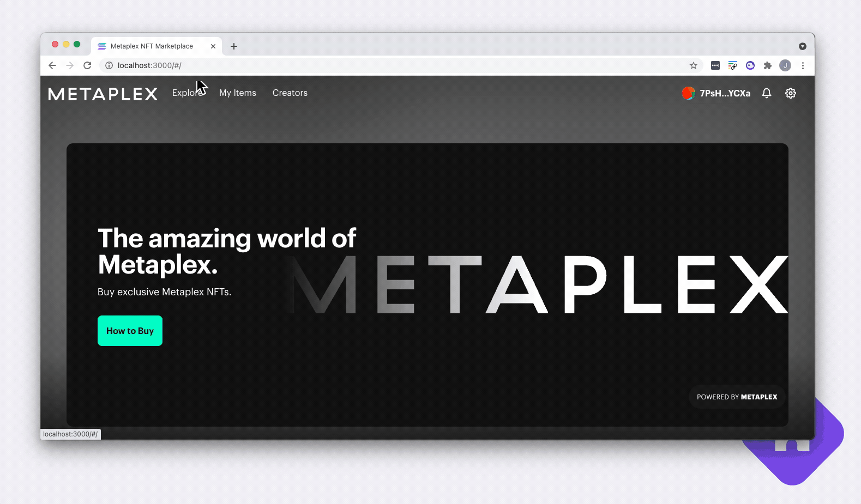Click the wallet avatar icon

coord(688,93)
